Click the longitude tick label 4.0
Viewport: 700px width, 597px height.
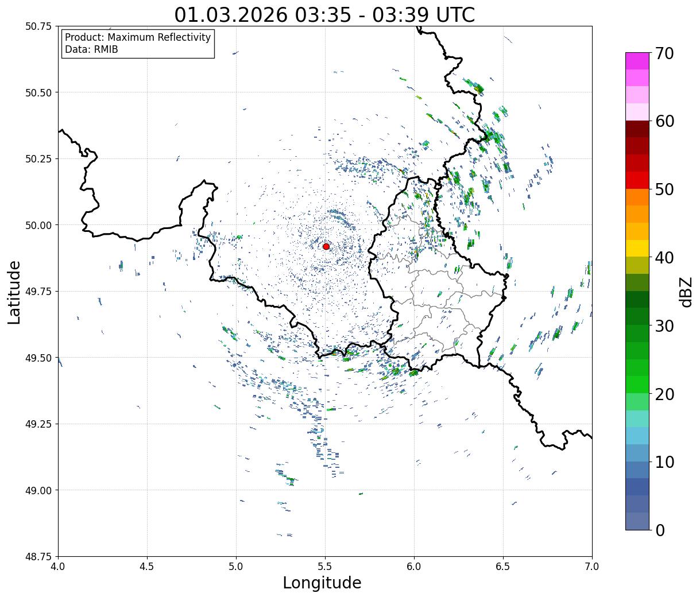(58, 567)
